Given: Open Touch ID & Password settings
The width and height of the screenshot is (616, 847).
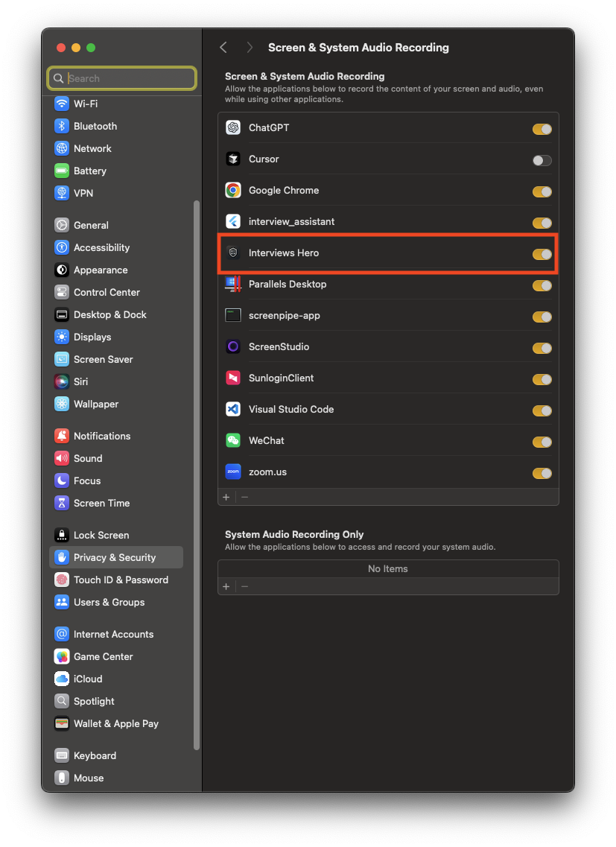Looking at the screenshot, I should [116, 580].
